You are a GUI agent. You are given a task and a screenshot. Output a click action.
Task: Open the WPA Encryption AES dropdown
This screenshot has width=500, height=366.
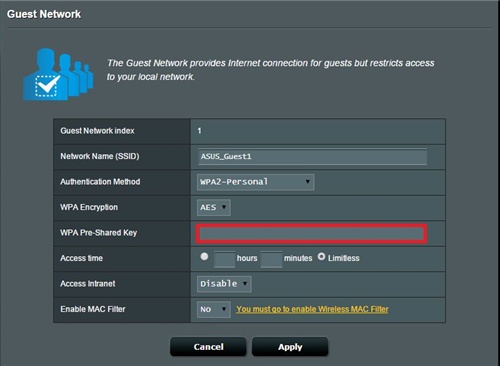[x=214, y=207]
